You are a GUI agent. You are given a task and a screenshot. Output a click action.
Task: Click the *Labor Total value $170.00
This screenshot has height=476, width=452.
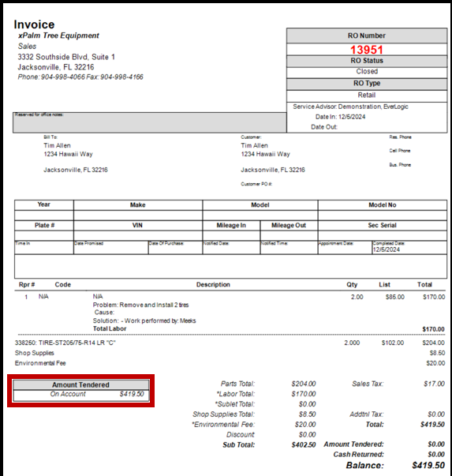pos(304,394)
